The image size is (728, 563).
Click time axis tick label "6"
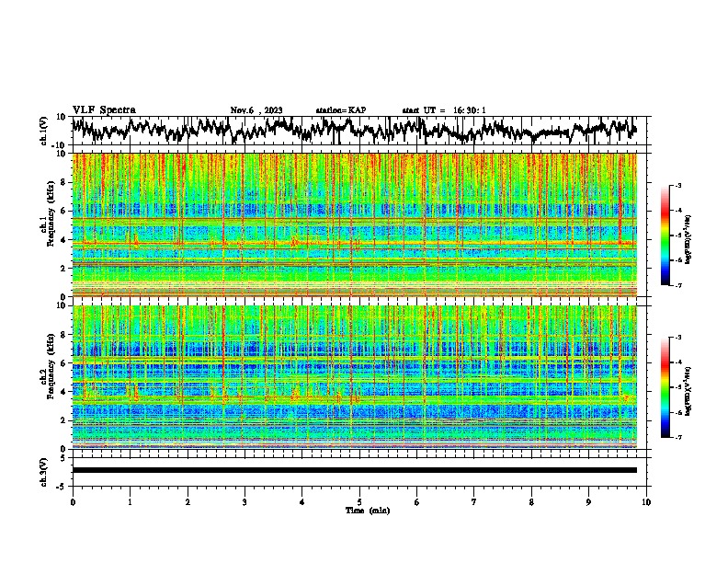tap(417, 502)
